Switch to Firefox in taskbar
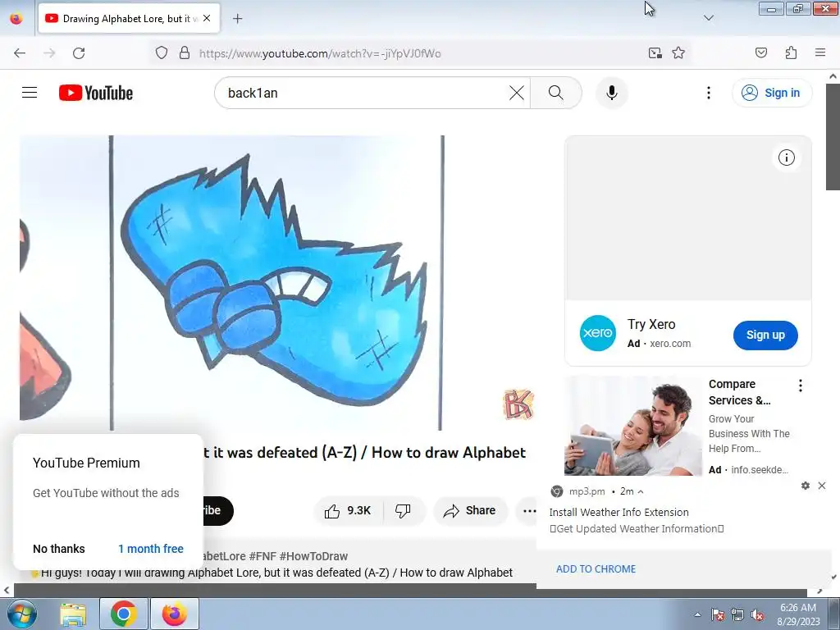The width and height of the screenshot is (840, 630). (x=175, y=614)
